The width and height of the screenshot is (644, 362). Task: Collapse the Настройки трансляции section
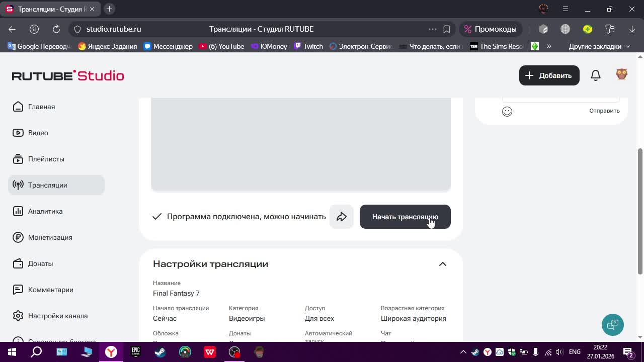[x=443, y=264]
